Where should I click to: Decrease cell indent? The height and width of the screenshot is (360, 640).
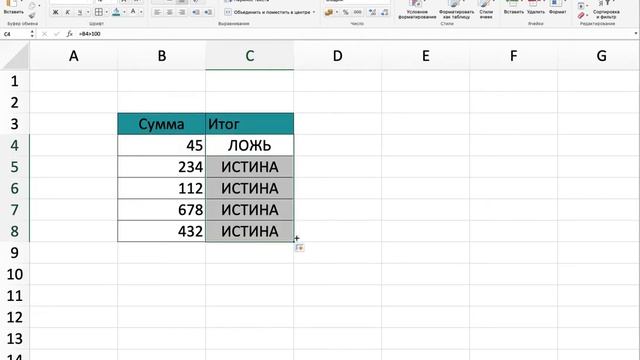[196, 12]
